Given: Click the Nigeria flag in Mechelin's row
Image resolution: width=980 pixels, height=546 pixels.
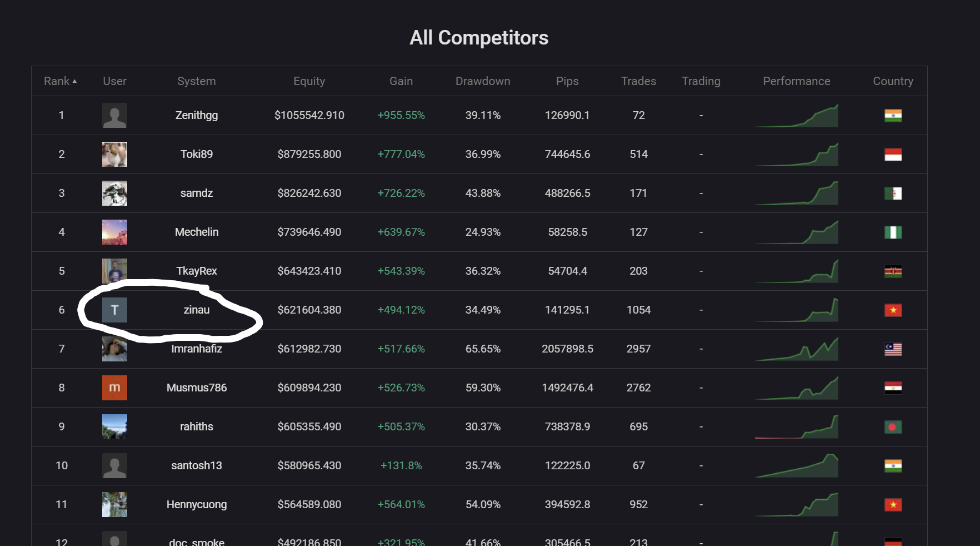Looking at the screenshot, I should point(893,232).
